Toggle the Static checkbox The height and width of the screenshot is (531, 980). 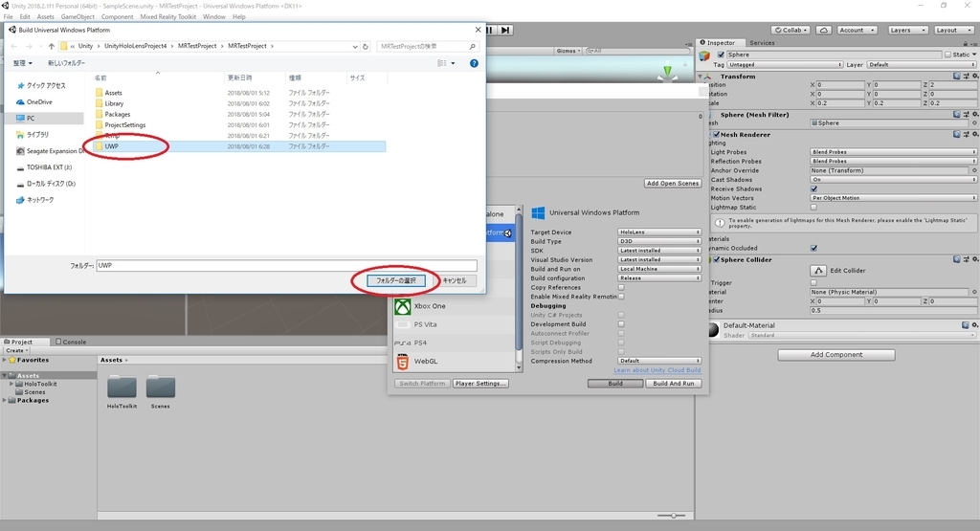pos(947,55)
